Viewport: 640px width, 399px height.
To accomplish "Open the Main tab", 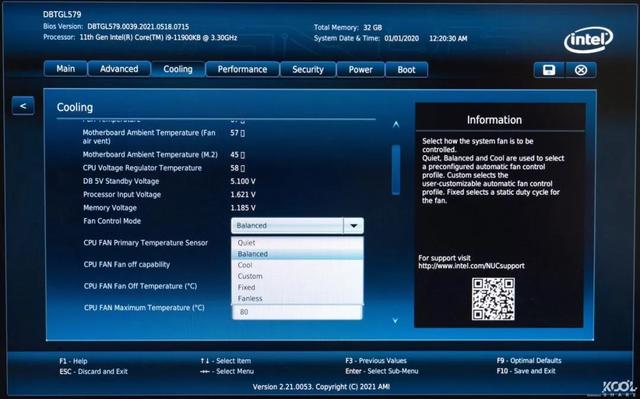I will pos(66,69).
